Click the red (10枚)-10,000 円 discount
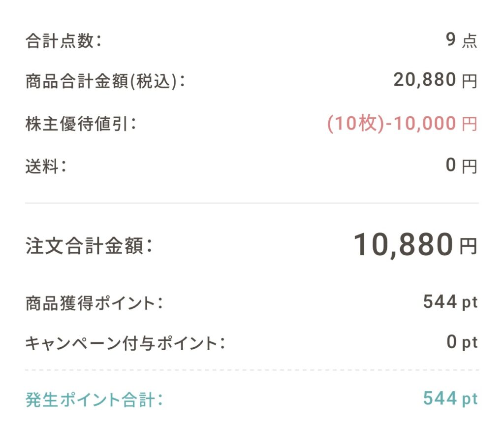 pos(402,124)
